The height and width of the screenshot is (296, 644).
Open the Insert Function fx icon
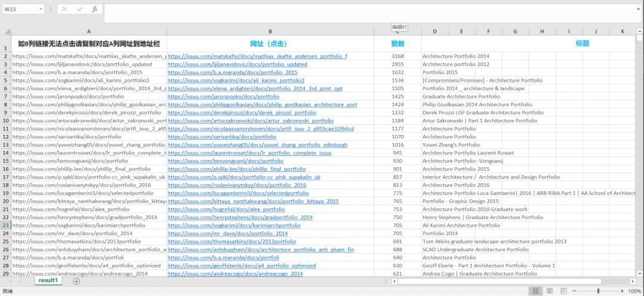tap(94, 9)
